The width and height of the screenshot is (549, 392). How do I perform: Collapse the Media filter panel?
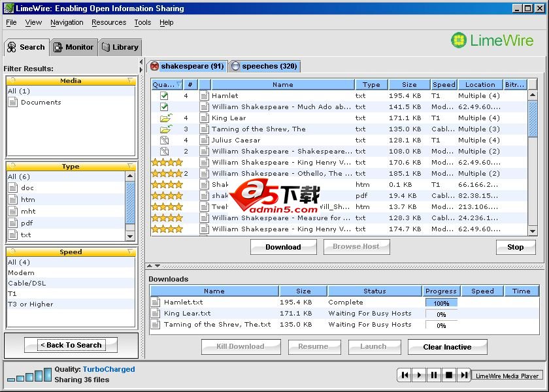click(130, 81)
